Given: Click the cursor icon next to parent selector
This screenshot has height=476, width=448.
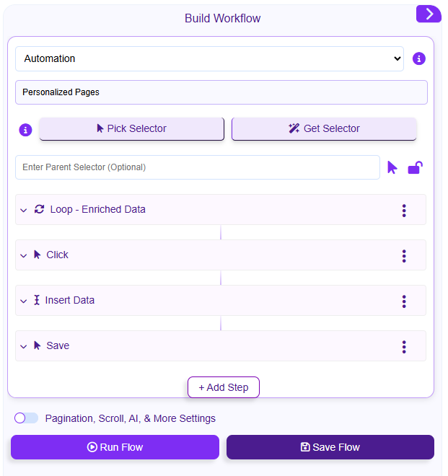Looking at the screenshot, I should pyautogui.click(x=392, y=167).
